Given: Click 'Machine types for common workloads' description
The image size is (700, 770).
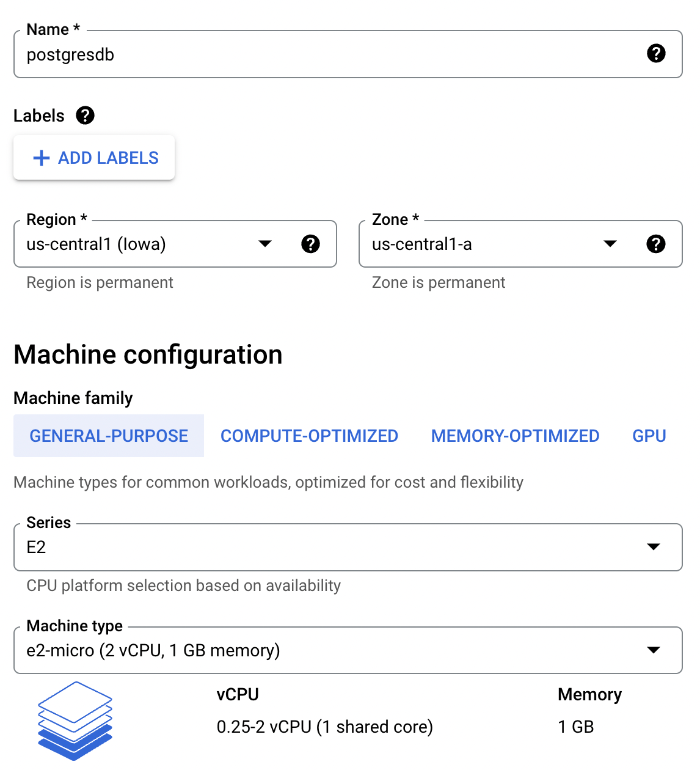Looking at the screenshot, I should point(268,482).
